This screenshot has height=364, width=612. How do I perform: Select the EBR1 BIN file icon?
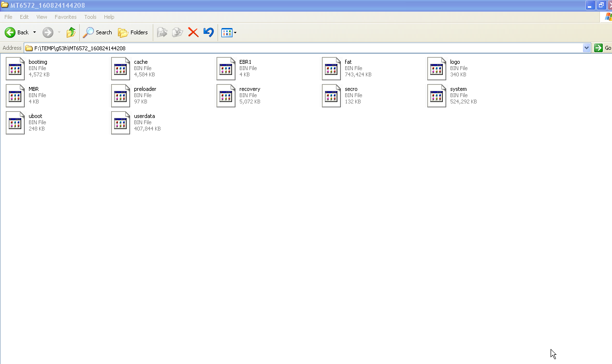(x=226, y=69)
